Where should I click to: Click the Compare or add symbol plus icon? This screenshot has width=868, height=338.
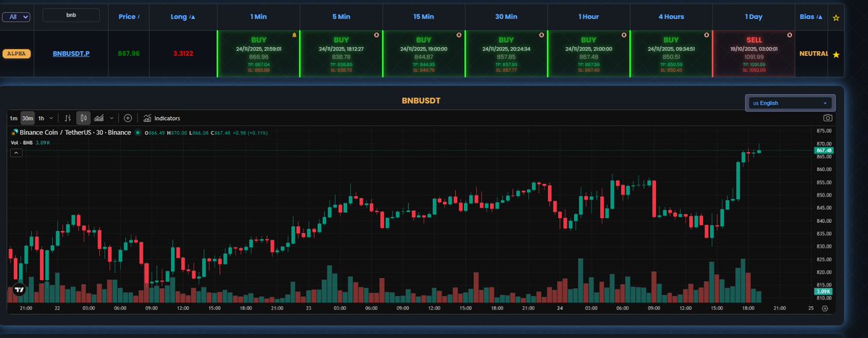128,119
